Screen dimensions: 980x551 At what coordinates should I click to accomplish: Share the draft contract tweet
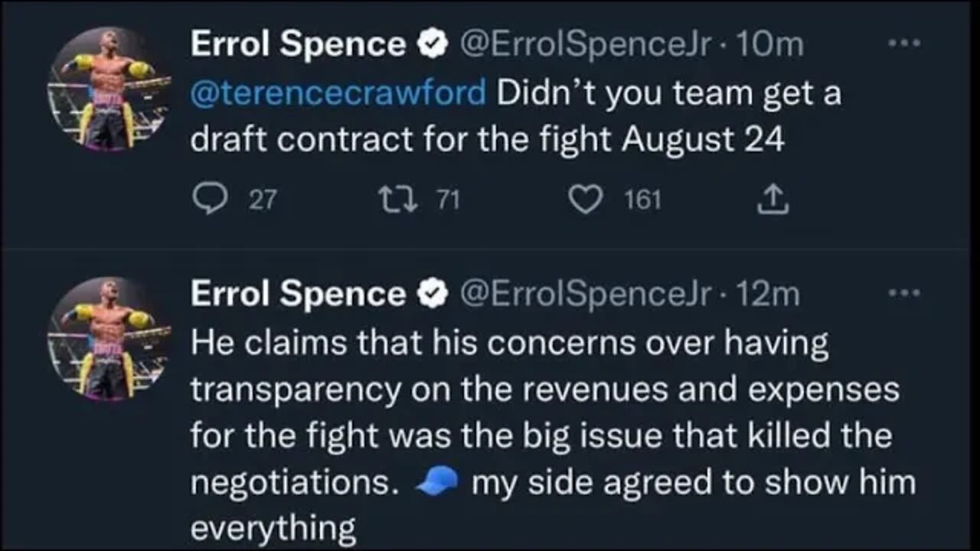coord(771,201)
